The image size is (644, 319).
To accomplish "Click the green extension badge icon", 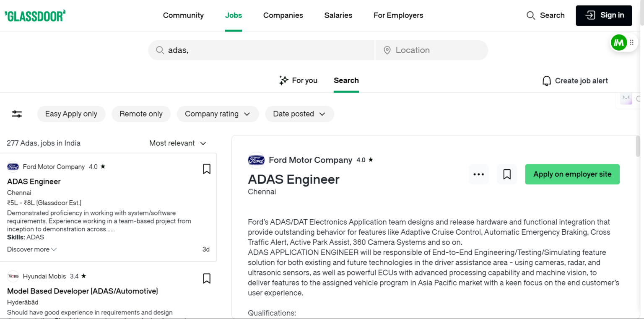I will point(618,42).
